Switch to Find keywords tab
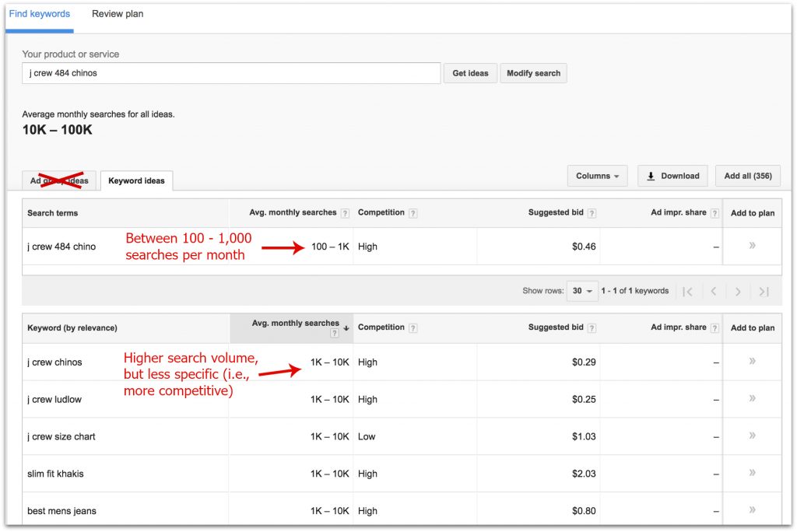Image resolution: width=797 pixels, height=532 pixels. [x=40, y=14]
